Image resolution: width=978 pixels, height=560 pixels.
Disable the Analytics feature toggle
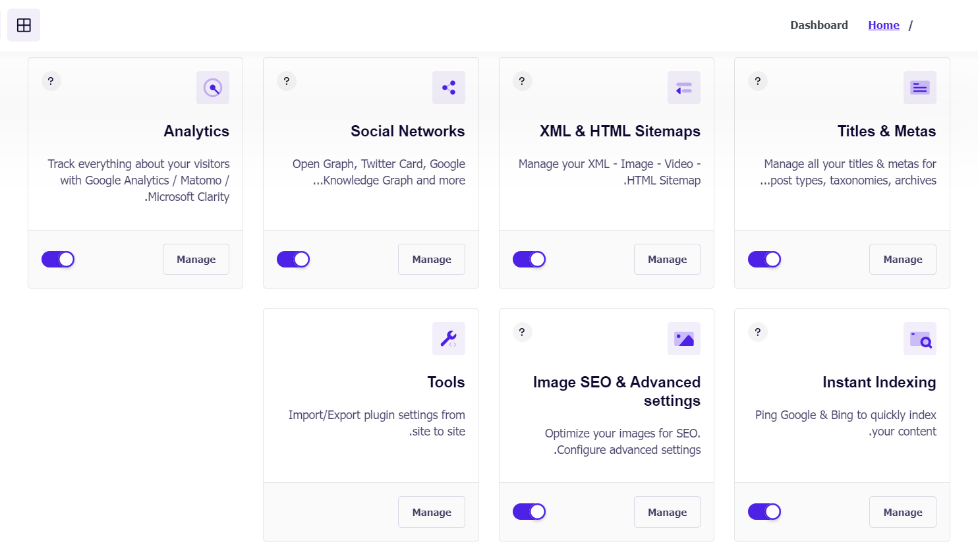pos(58,260)
